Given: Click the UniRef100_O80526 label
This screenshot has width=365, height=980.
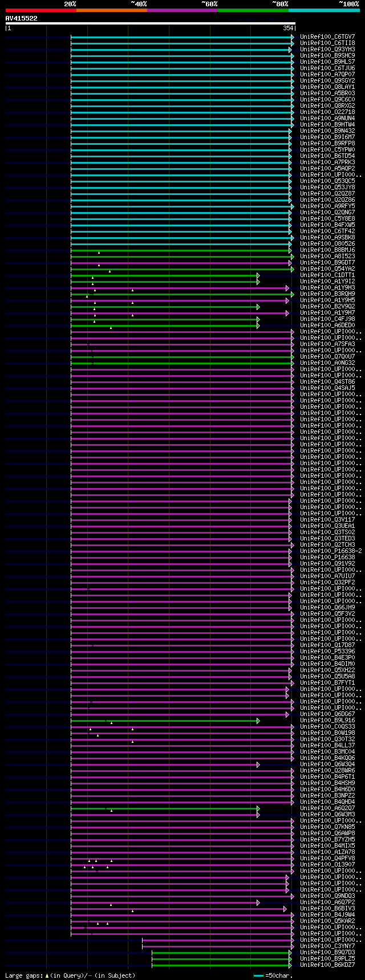Looking at the screenshot, I should click(327, 244).
